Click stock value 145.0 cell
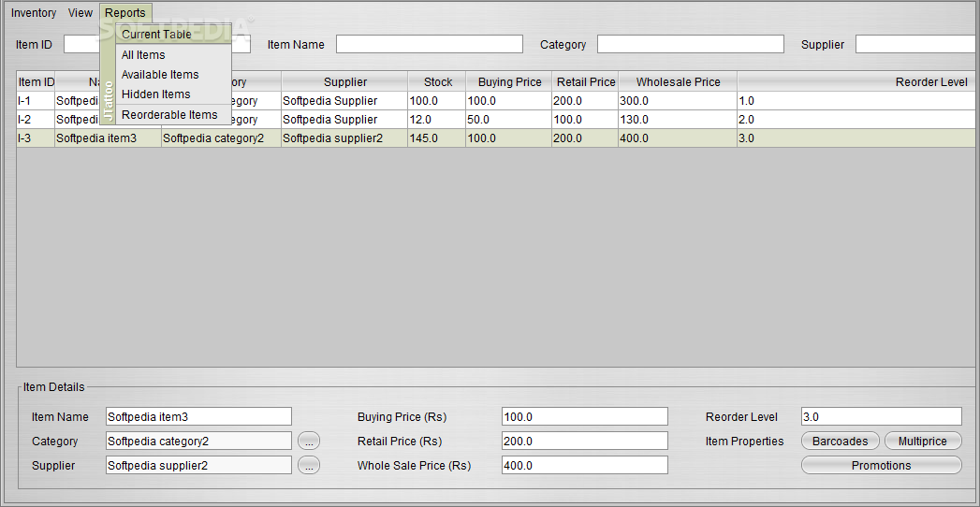 pyautogui.click(x=437, y=138)
